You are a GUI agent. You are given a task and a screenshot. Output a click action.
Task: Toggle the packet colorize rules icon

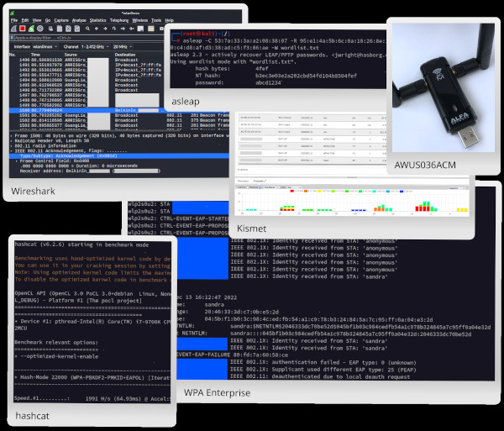click(150, 29)
